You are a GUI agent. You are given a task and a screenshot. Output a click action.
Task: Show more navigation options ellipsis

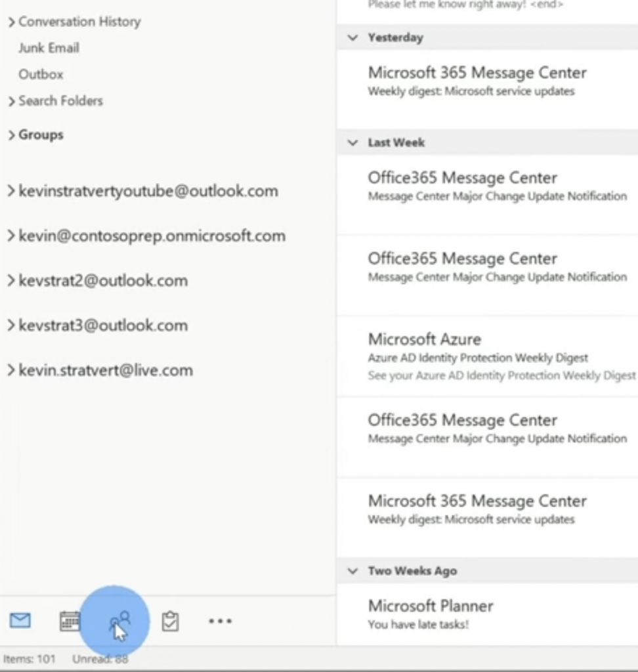220,621
